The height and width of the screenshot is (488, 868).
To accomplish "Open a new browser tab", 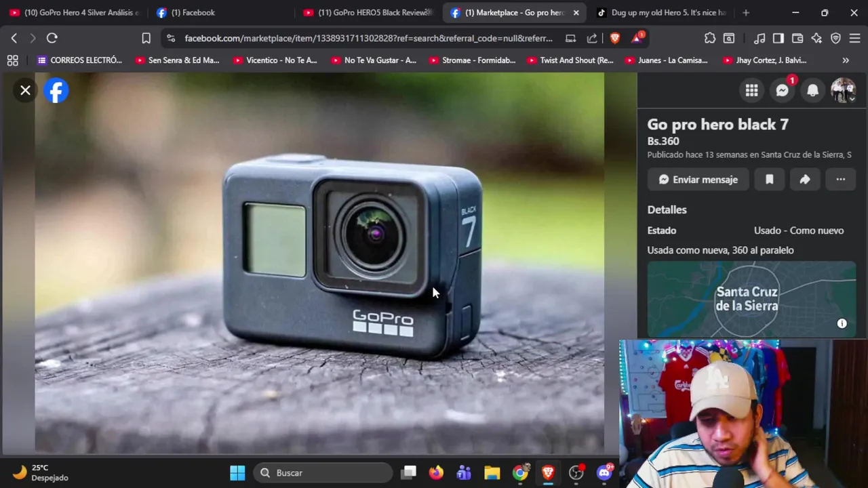I will point(746,12).
